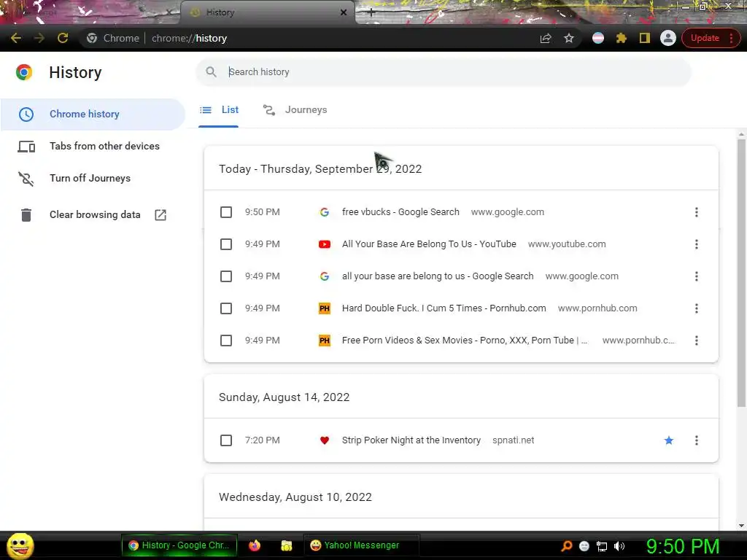Open more actions on the truncated www.pornhub.c... row
The width and height of the screenshot is (747, 560).
click(x=697, y=341)
